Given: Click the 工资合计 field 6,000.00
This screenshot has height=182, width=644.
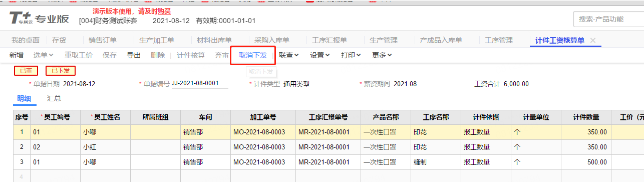Looking at the screenshot, I should [531, 84].
